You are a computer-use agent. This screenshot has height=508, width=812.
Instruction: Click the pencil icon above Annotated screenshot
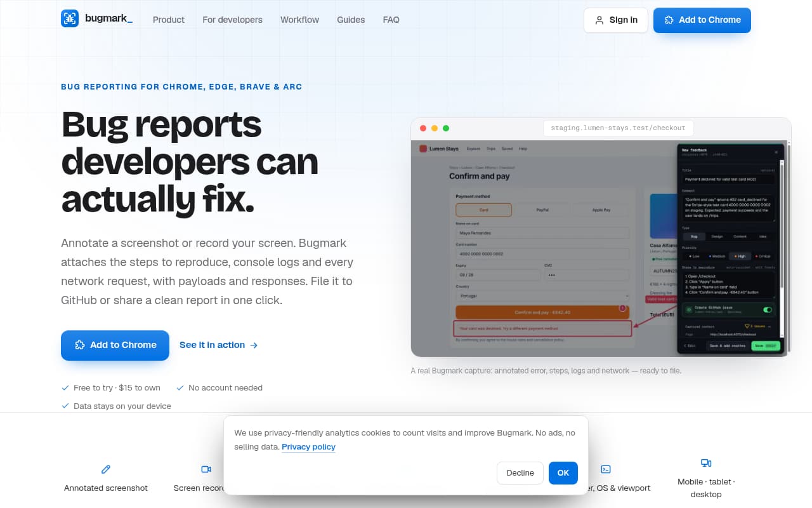point(106,469)
